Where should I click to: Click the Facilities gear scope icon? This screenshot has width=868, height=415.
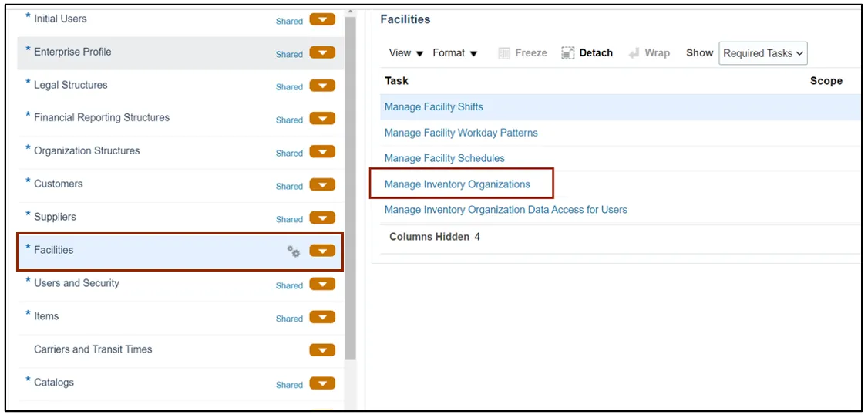pyautogui.click(x=294, y=251)
